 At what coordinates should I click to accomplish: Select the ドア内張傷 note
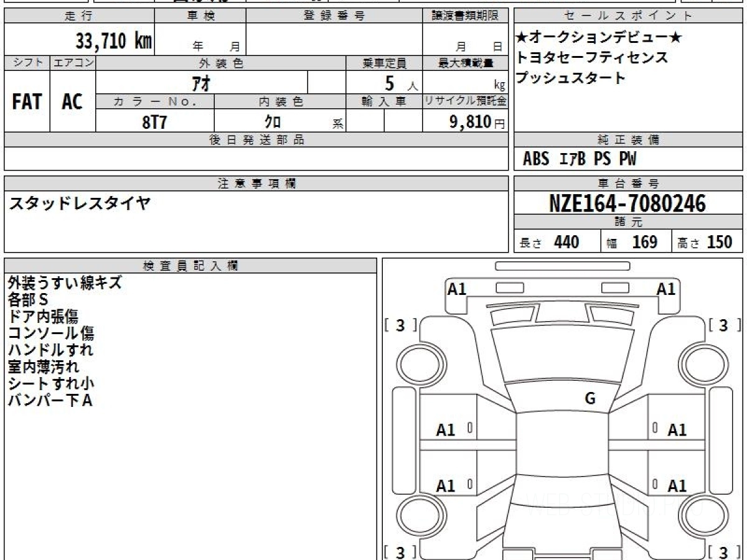(x=43, y=317)
